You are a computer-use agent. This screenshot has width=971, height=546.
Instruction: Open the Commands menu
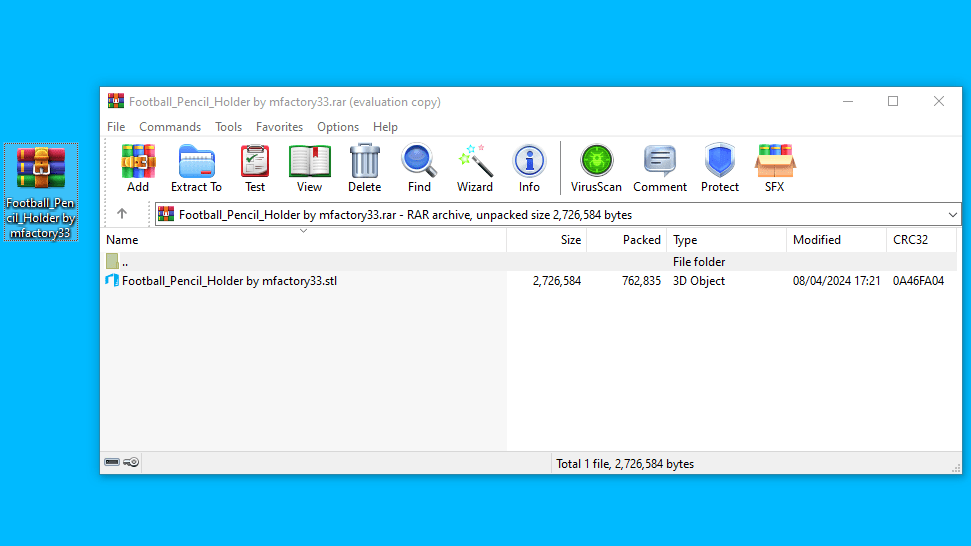click(170, 126)
